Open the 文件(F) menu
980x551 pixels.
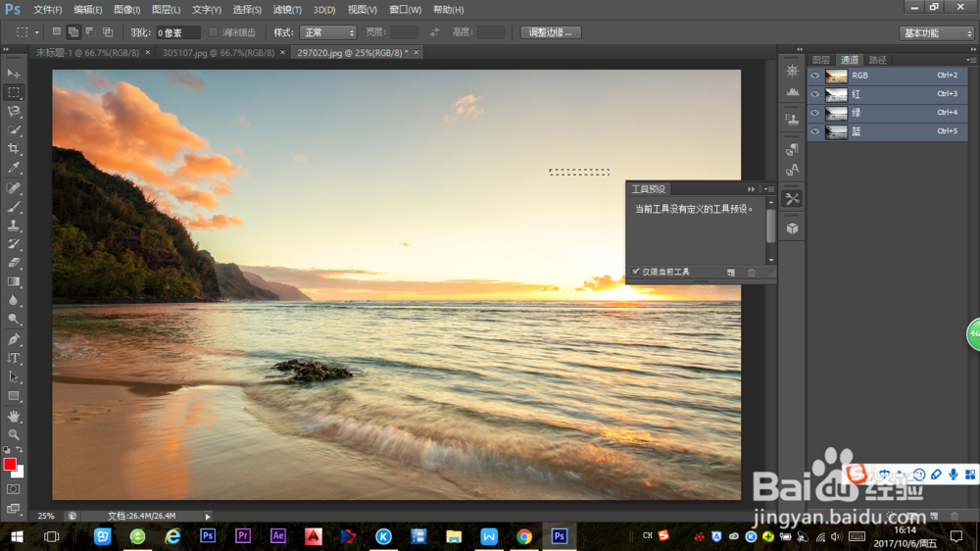[47, 10]
